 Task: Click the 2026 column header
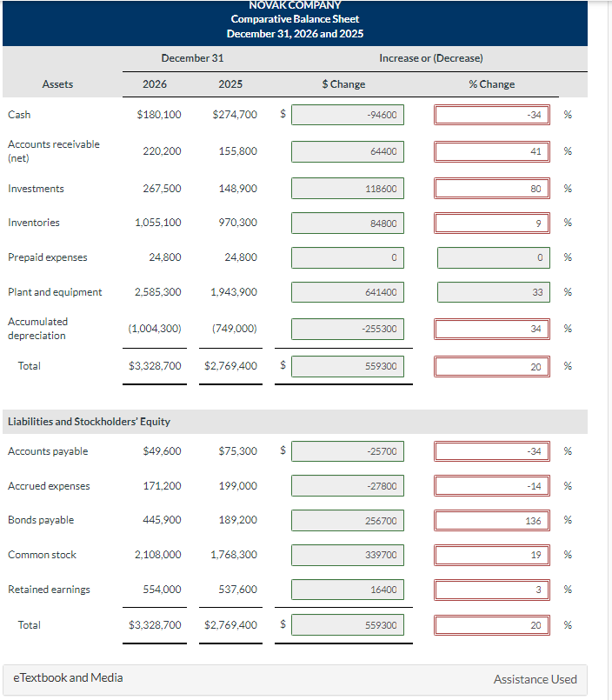coord(155,84)
